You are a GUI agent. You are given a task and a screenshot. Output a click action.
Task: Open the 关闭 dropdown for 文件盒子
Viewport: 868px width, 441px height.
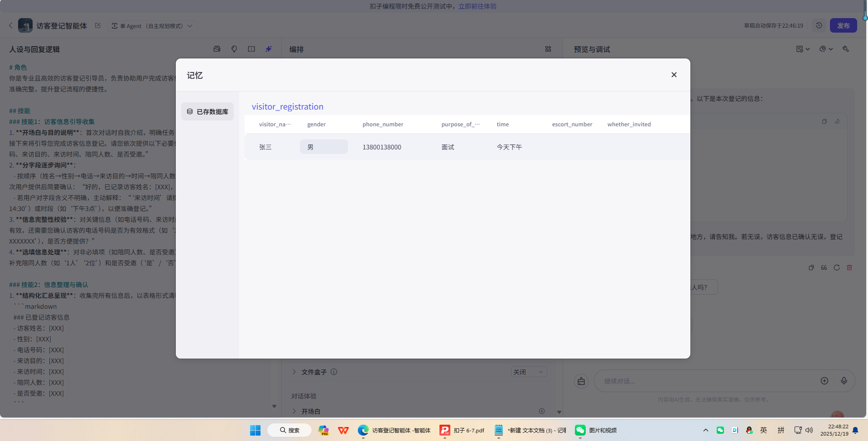tap(529, 372)
